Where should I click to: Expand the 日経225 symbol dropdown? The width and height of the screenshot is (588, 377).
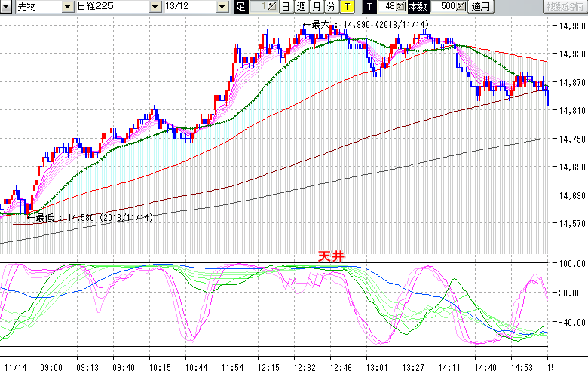tap(155, 7)
